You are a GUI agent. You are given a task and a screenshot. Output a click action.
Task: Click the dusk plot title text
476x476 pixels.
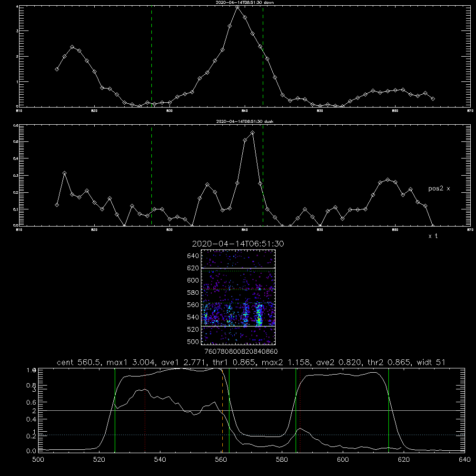click(245, 121)
